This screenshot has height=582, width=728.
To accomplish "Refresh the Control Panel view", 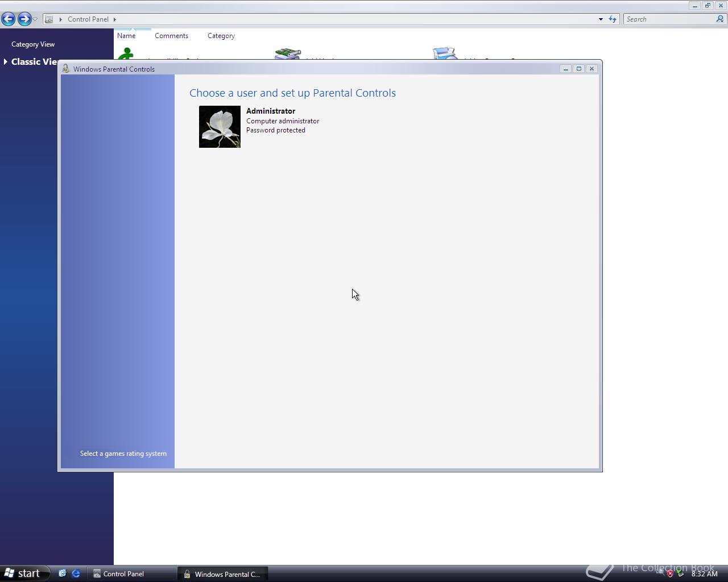I will (x=613, y=19).
